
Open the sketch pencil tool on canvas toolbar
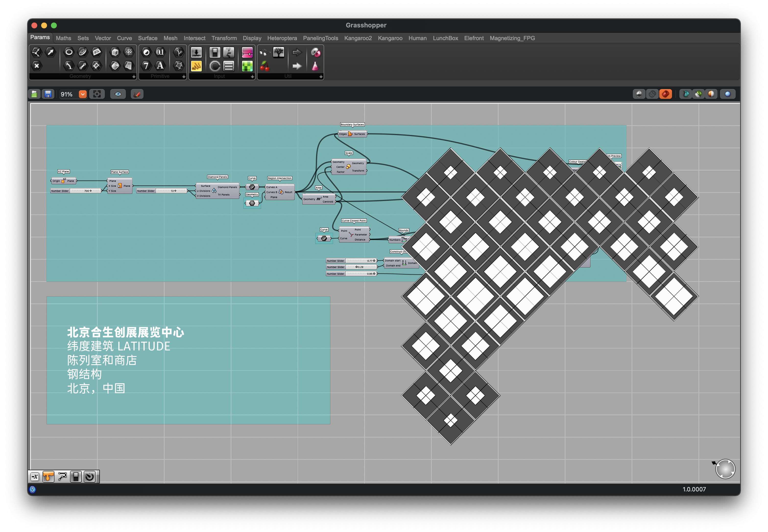click(137, 94)
